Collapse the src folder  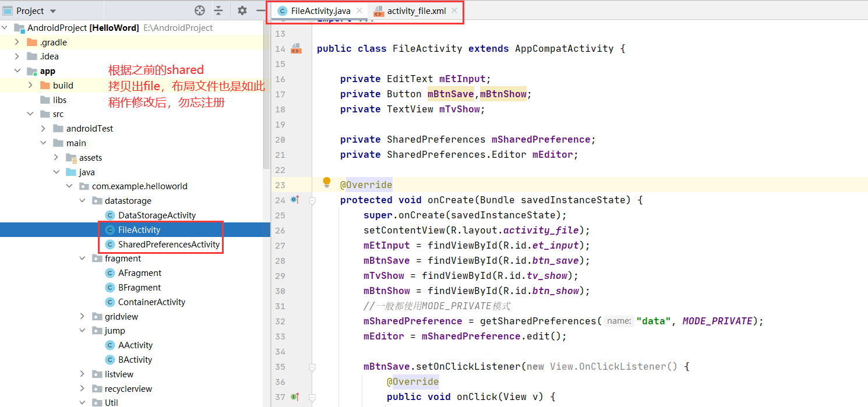pyautogui.click(x=30, y=114)
